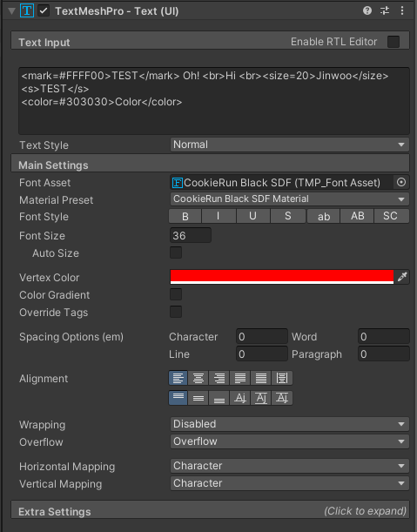Click the Spacing Options (em) label
This screenshot has height=532, width=417.
(71, 337)
